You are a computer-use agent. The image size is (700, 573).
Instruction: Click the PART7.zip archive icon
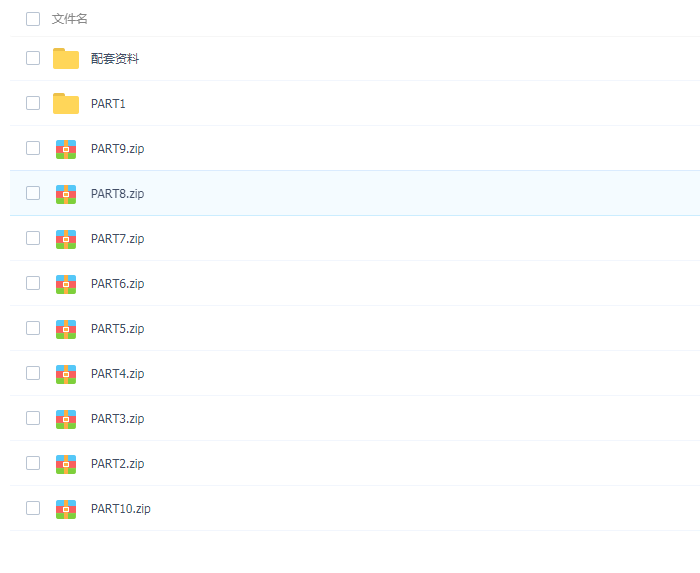pyautogui.click(x=66, y=239)
